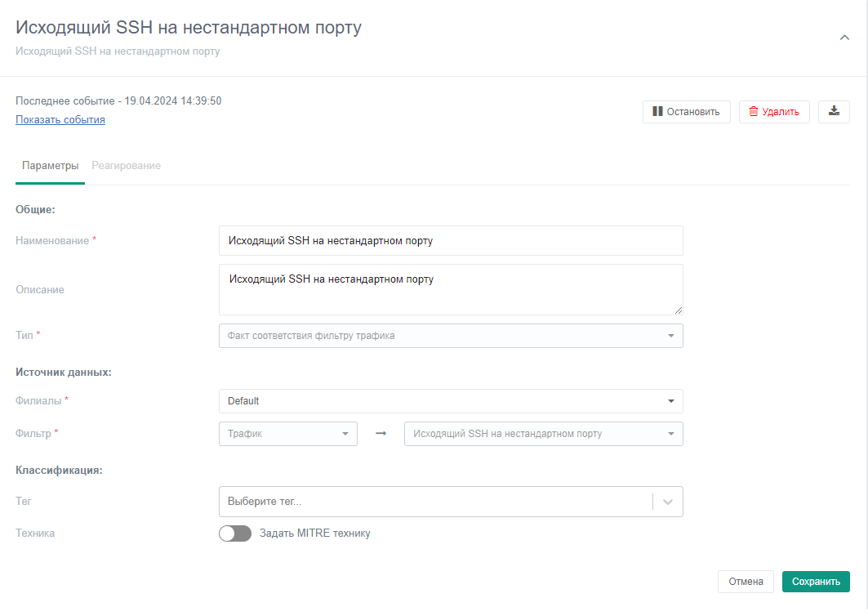Click the resize handle of Описание textarea
The width and height of the screenshot is (868, 616).
[679, 310]
